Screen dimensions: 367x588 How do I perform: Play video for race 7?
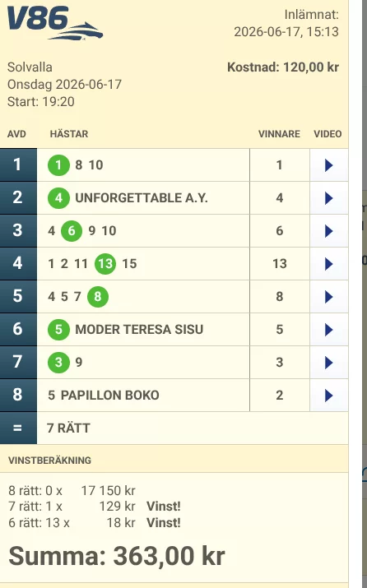[328, 363]
